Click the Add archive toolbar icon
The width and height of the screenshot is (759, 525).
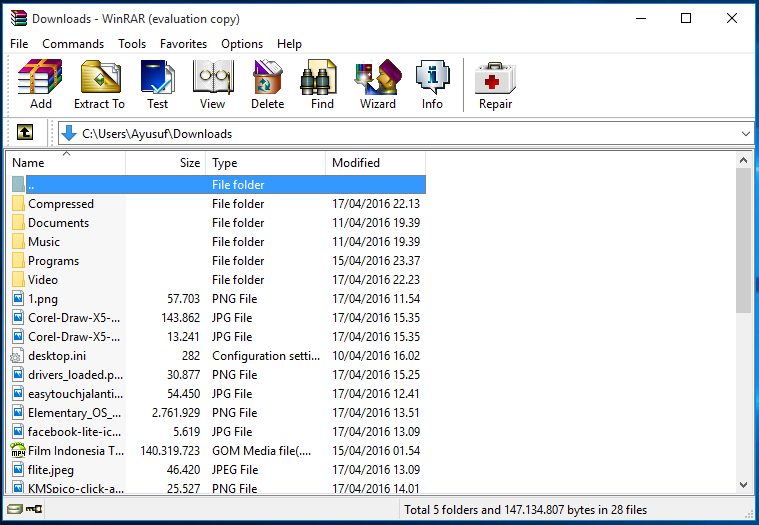click(40, 76)
